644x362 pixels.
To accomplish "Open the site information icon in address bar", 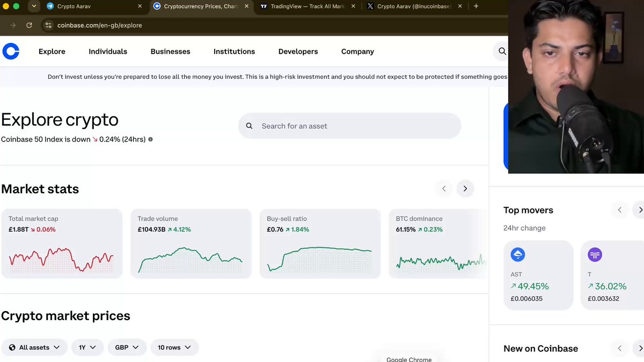I will point(48,25).
